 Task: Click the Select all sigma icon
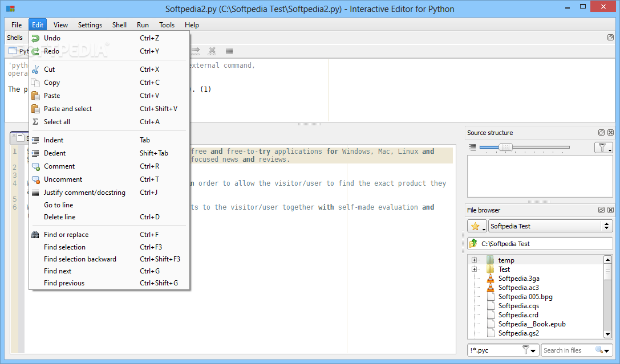pos(35,121)
